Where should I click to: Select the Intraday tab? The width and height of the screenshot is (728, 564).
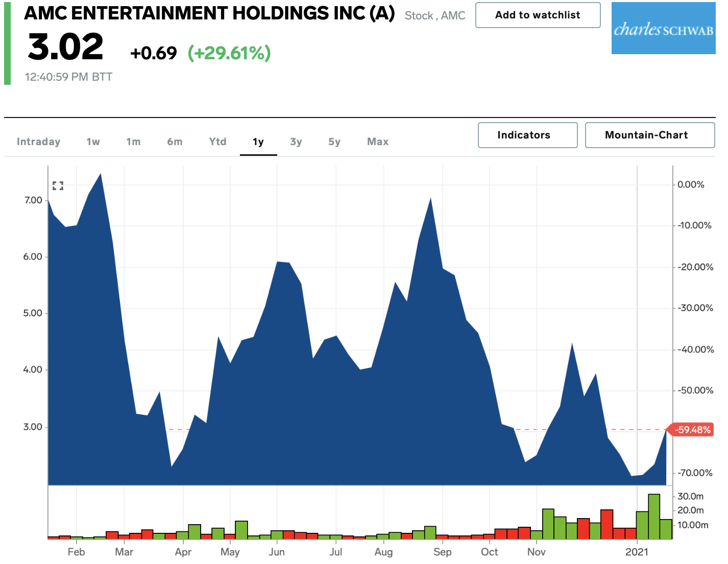(x=38, y=142)
